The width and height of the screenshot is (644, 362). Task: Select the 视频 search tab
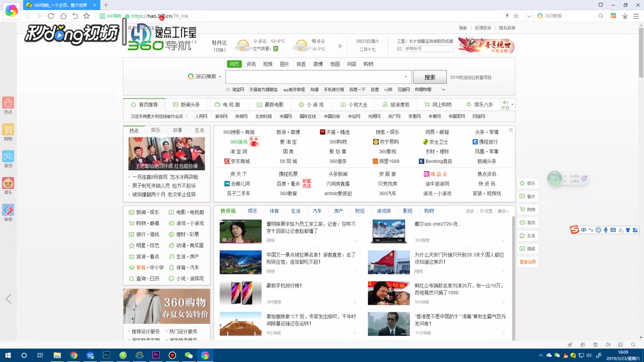268,64
